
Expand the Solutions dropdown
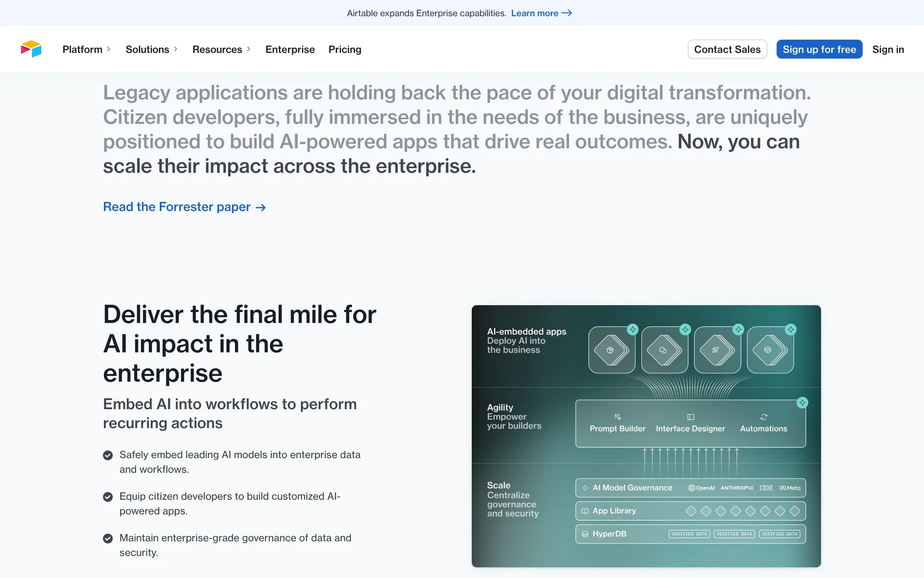(x=152, y=49)
